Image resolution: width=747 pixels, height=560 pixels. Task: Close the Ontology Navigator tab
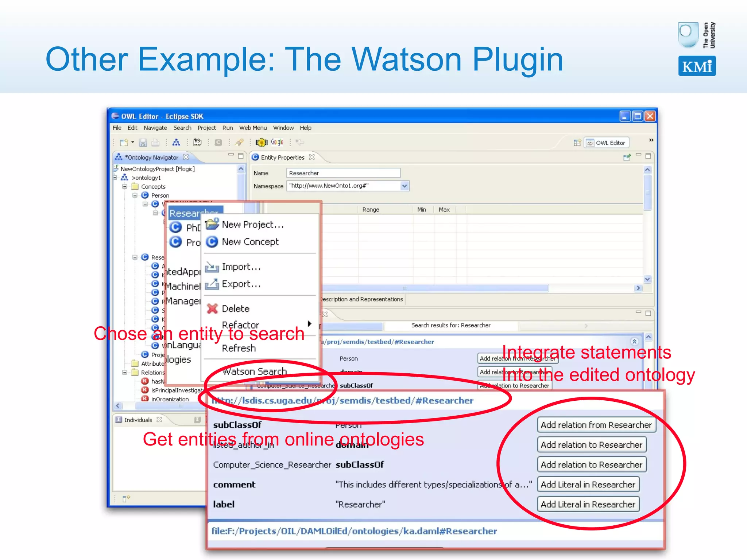[186, 157]
